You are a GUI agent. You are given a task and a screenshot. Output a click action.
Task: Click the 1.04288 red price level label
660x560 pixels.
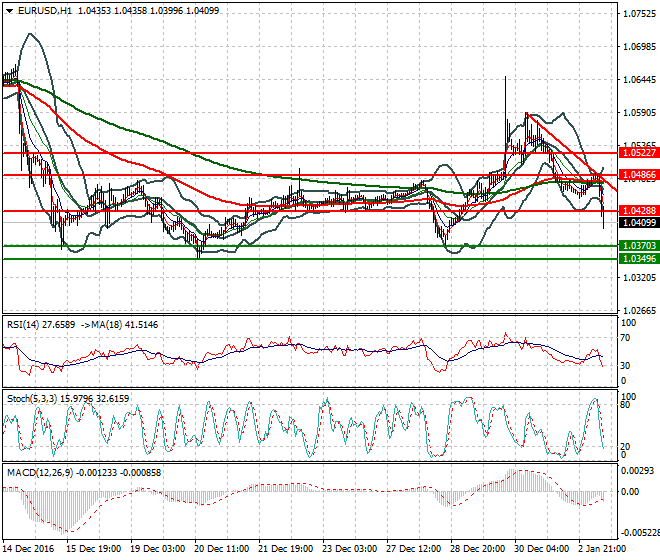coord(639,211)
